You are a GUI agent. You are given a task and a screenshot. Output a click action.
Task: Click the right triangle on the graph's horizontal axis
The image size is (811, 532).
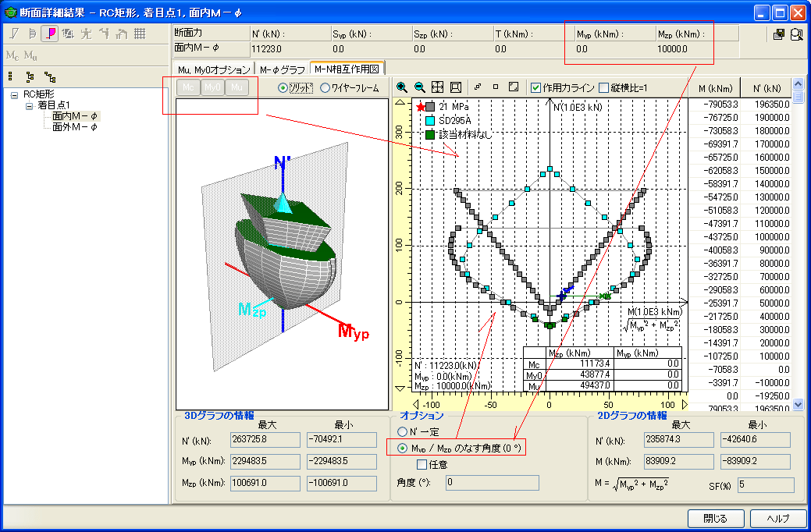[685, 404]
